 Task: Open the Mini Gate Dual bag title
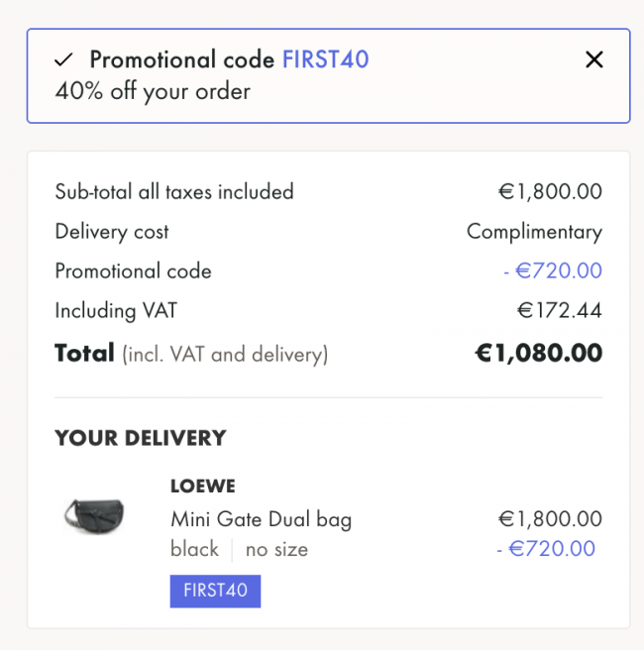coord(262,519)
